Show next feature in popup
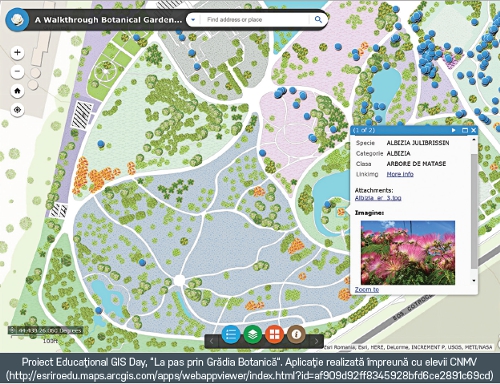The width and height of the screenshot is (500, 384). [x=454, y=130]
